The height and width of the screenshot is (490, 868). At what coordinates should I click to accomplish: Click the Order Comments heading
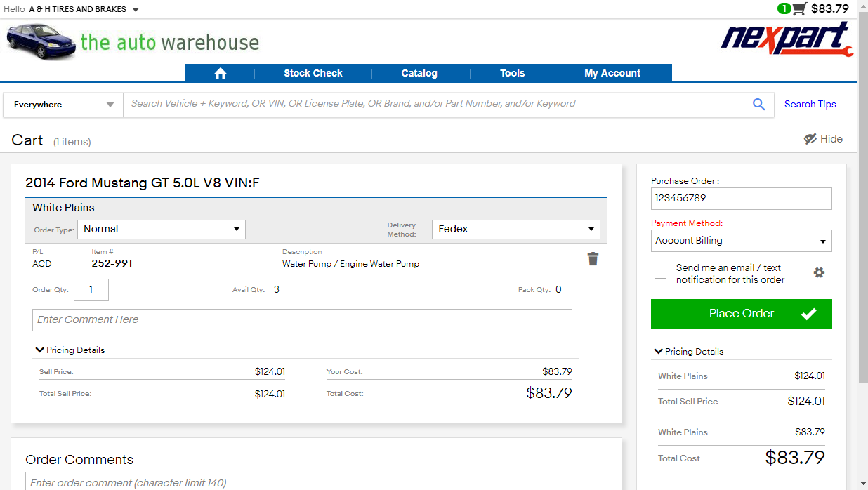click(79, 460)
